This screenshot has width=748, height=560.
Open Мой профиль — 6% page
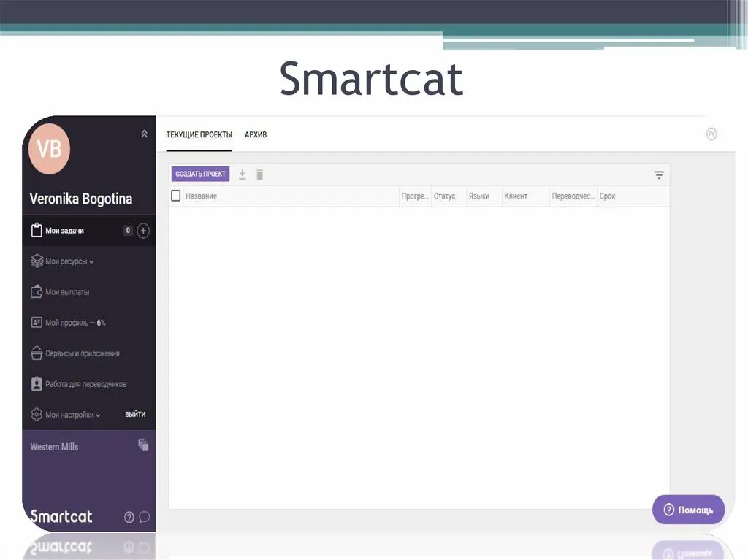[75, 323]
